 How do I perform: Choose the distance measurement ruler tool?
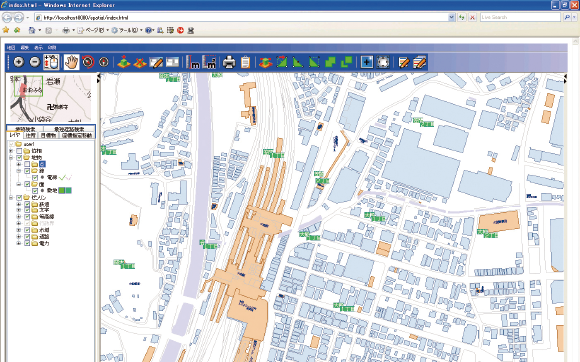click(x=193, y=62)
